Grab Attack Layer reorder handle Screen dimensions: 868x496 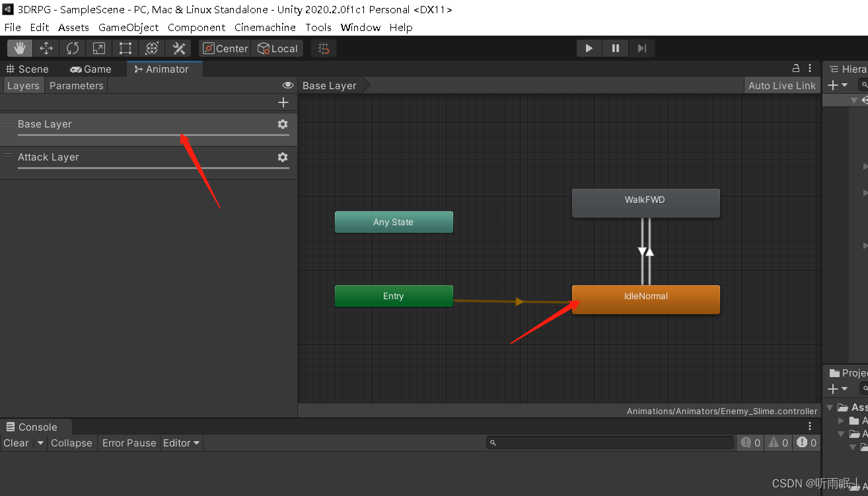pos(8,156)
